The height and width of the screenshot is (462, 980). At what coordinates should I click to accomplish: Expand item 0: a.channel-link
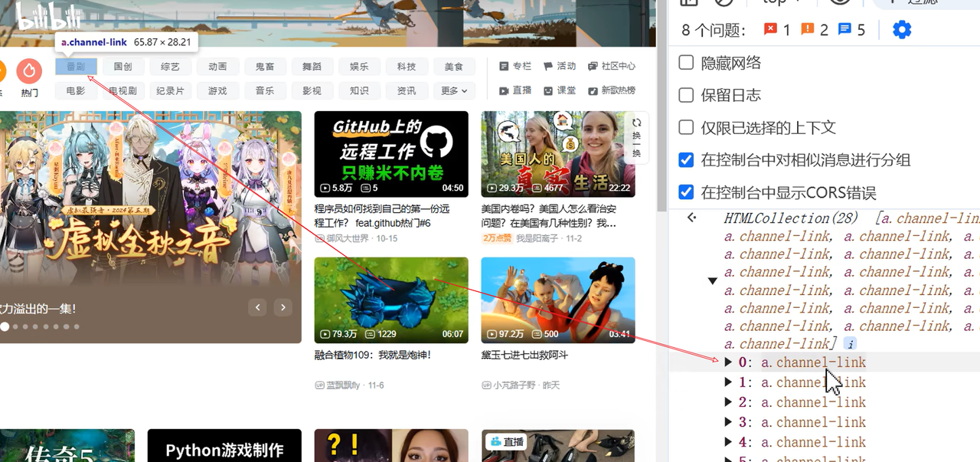pos(727,362)
